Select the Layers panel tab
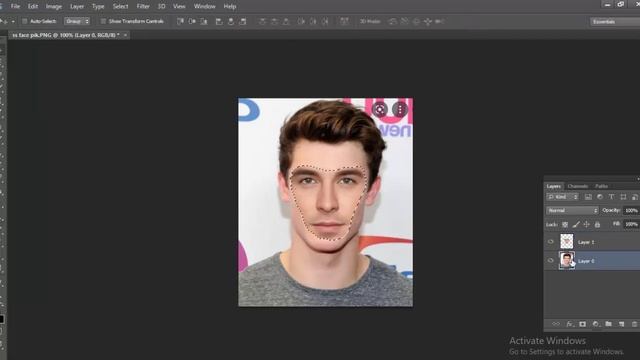The width and height of the screenshot is (640, 360). [x=554, y=186]
